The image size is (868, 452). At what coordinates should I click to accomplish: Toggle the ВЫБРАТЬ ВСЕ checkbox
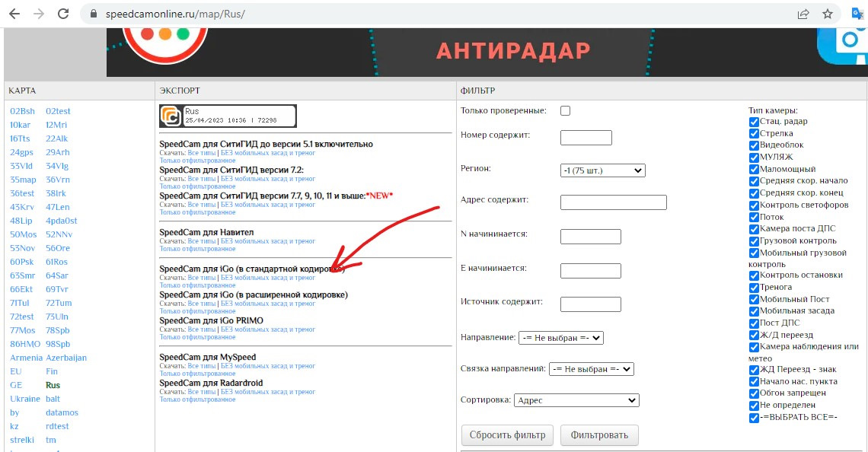pyautogui.click(x=754, y=418)
